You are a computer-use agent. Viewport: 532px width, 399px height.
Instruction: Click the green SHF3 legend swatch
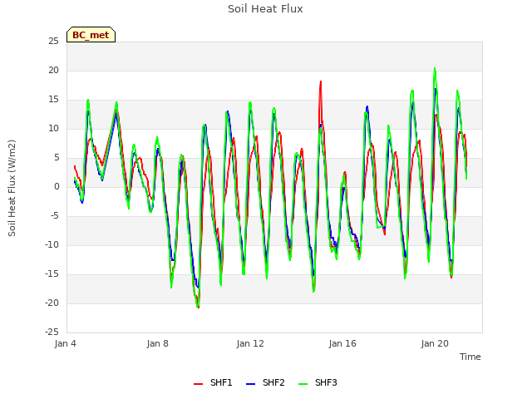(x=303, y=384)
